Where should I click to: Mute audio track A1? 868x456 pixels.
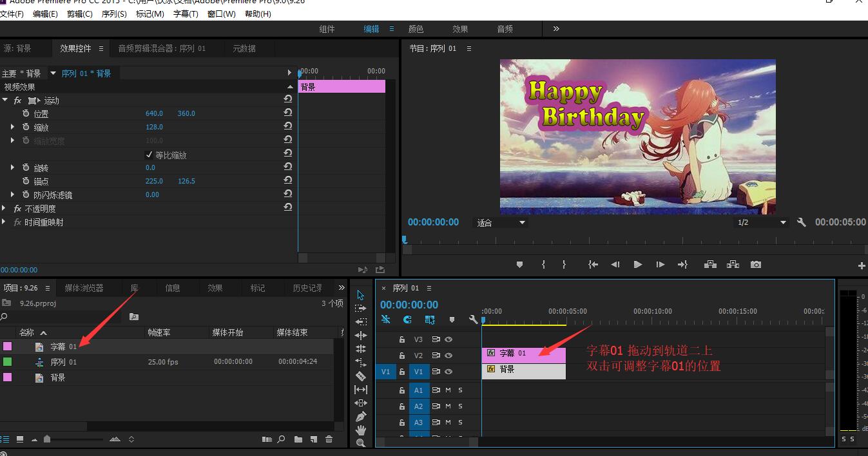pyautogui.click(x=448, y=390)
